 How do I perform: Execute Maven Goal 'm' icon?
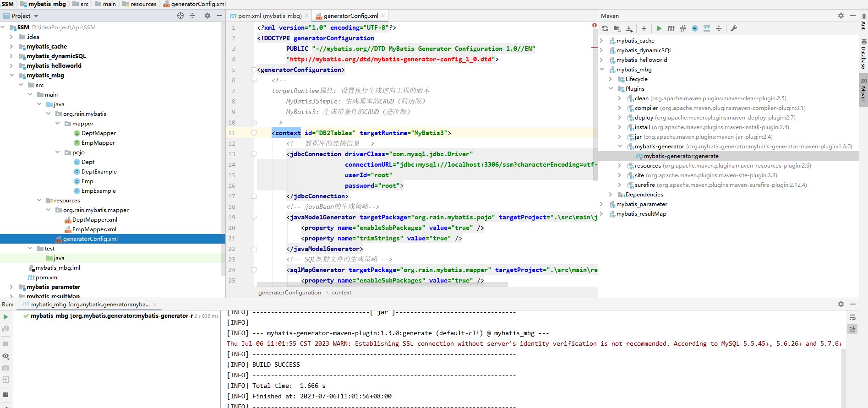tap(671, 28)
